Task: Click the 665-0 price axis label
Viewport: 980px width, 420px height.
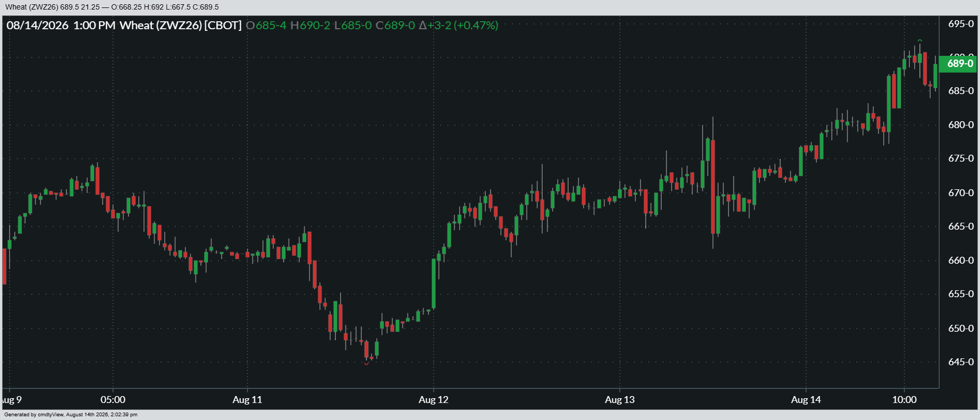Action: (x=961, y=226)
